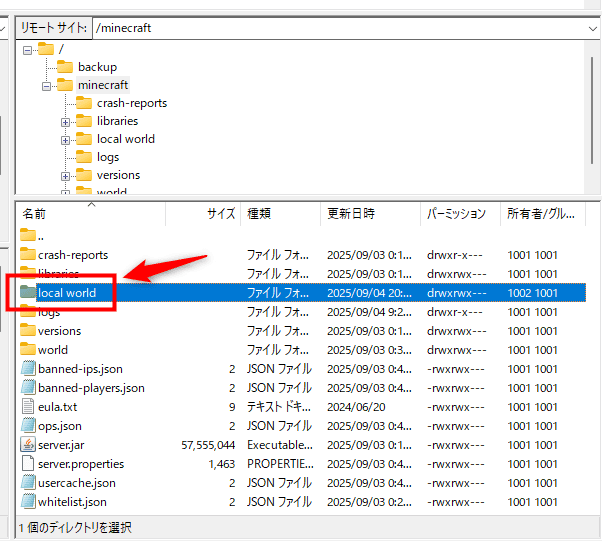
Task: Select banned-players.json file
Action: [91, 388]
